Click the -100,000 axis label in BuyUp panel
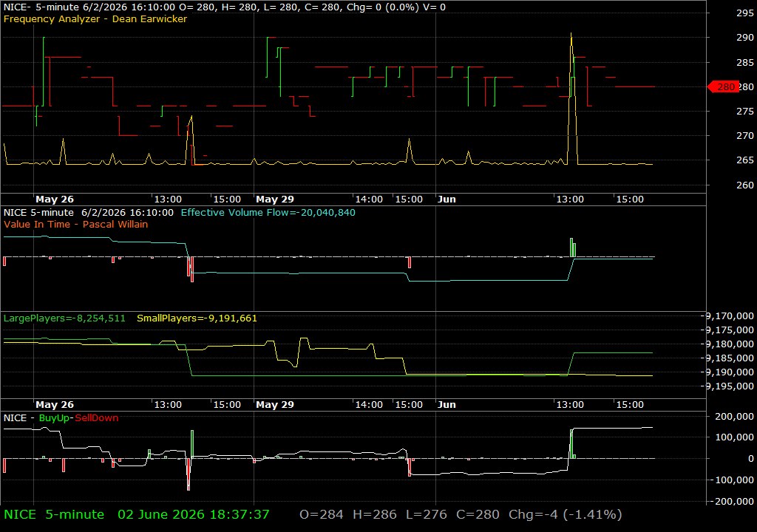The image size is (757, 532). (x=732, y=480)
